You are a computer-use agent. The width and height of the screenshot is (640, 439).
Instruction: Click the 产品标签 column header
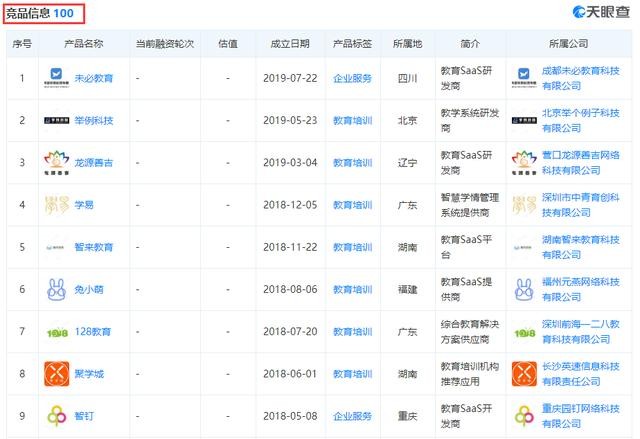(x=353, y=44)
